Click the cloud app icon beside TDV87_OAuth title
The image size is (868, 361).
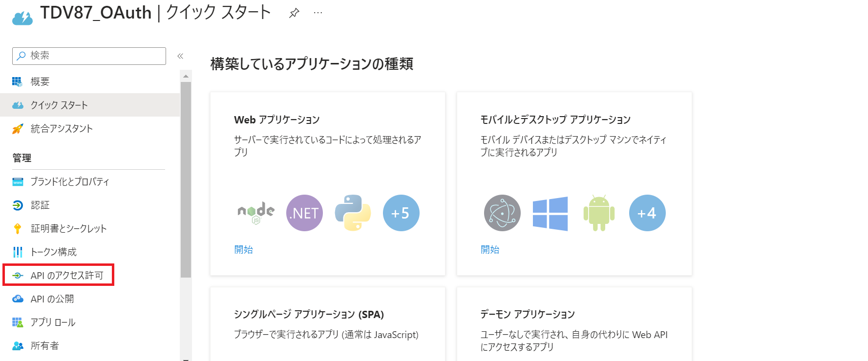[22, 18]
